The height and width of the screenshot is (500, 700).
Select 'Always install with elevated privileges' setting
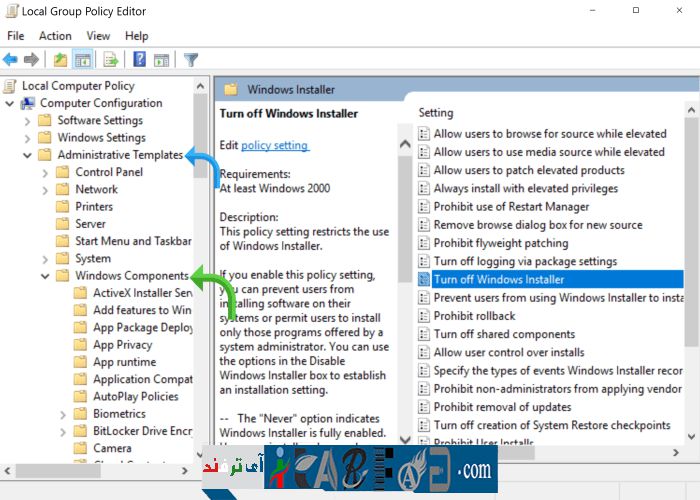(525, 188)
